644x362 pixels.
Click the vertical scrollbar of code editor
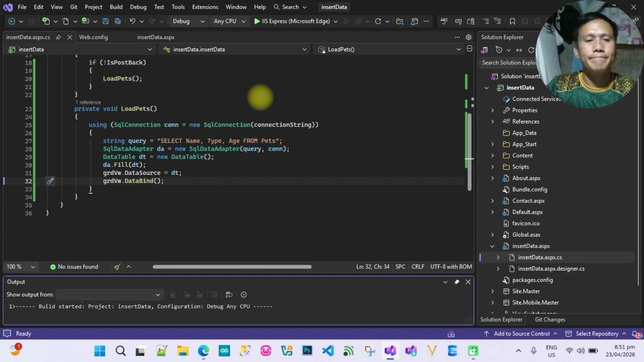coord(469,151)
